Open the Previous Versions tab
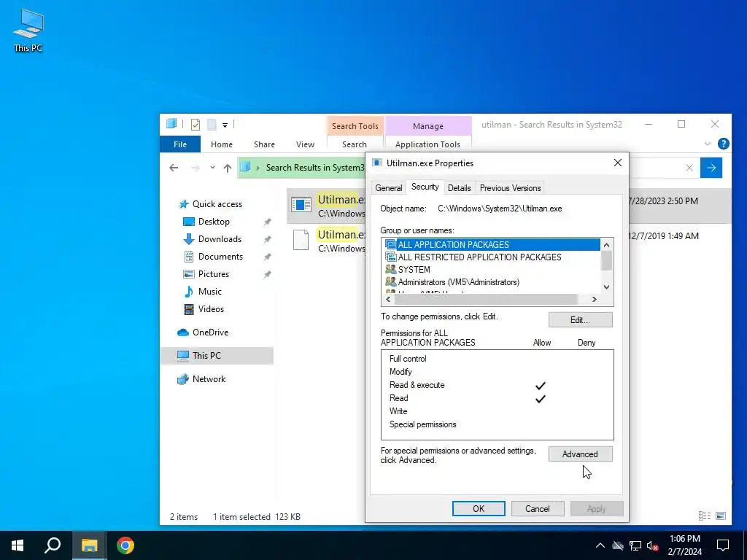The image size is (747, 560). pos(510,188)
